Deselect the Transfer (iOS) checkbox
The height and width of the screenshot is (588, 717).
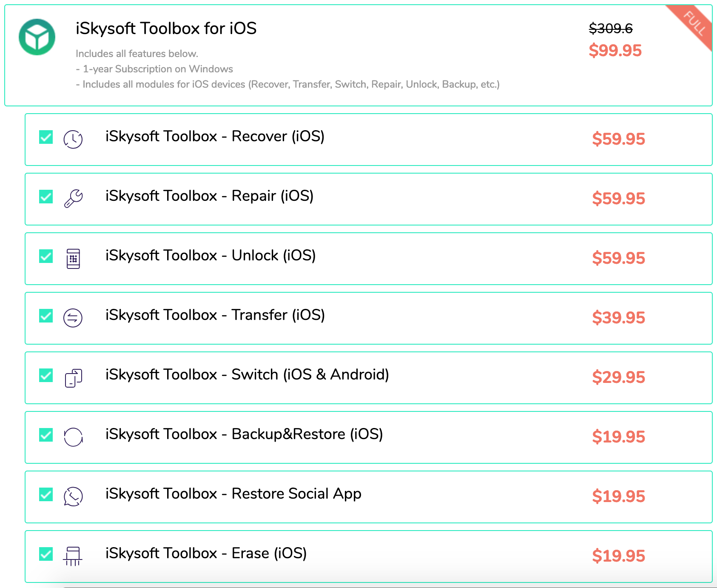(x=46, y=316)
